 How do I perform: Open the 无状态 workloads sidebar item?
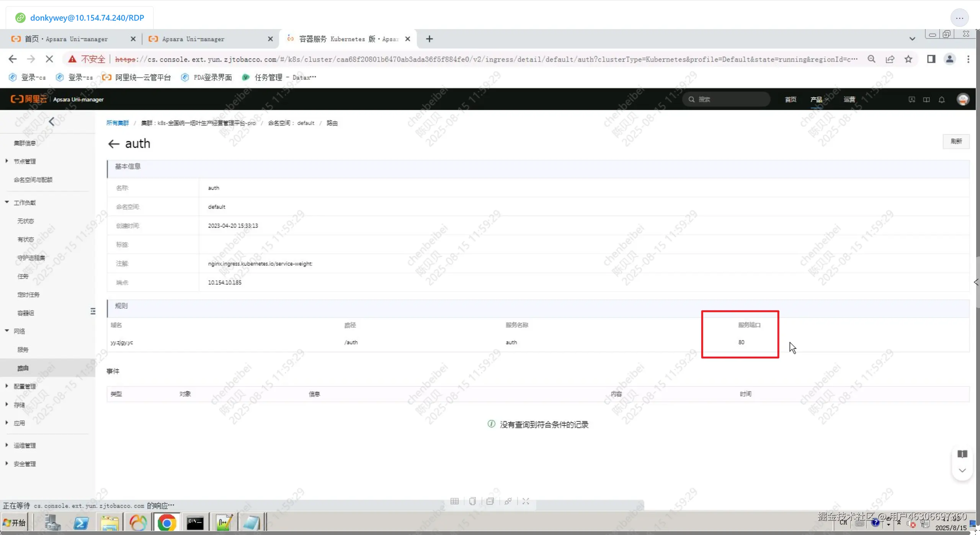point(26,221)
